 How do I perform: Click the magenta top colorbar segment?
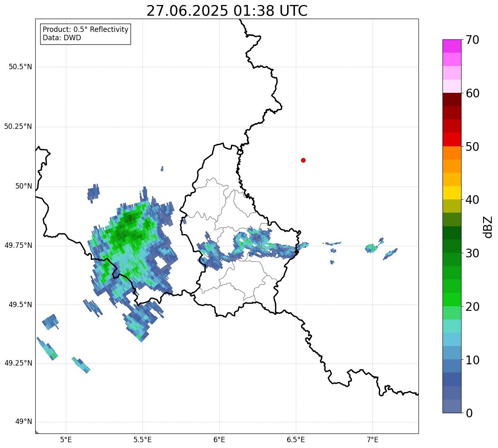tap(452, 46)
